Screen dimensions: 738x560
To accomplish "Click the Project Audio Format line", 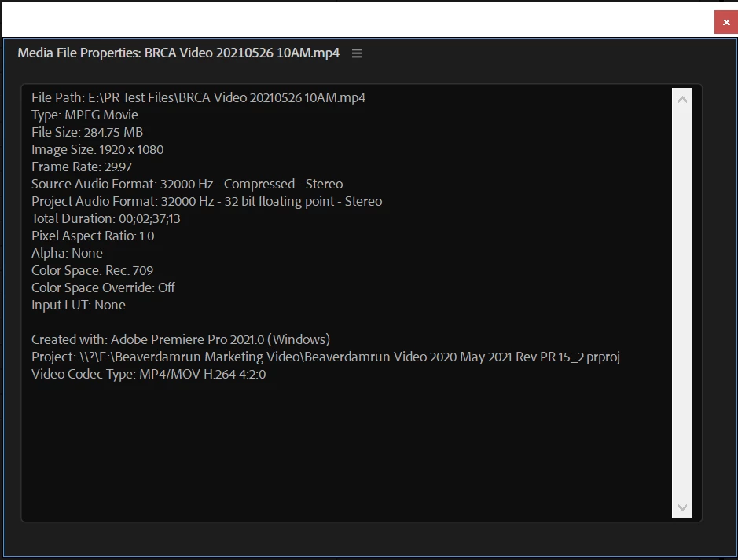I will pyautogui.click(x=207, y=201).
